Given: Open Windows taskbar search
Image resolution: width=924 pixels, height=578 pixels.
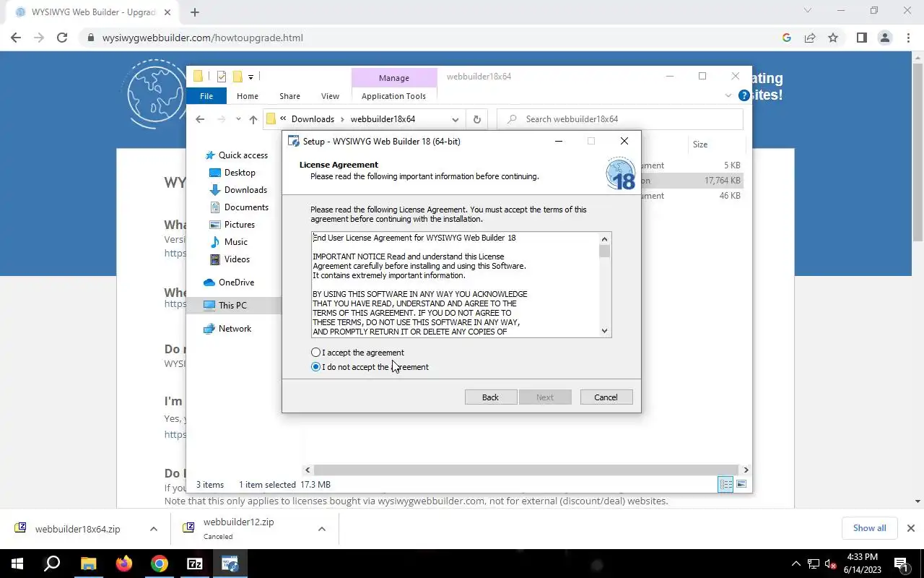Looking at the screenshot, I should click(x=52, y=564).
